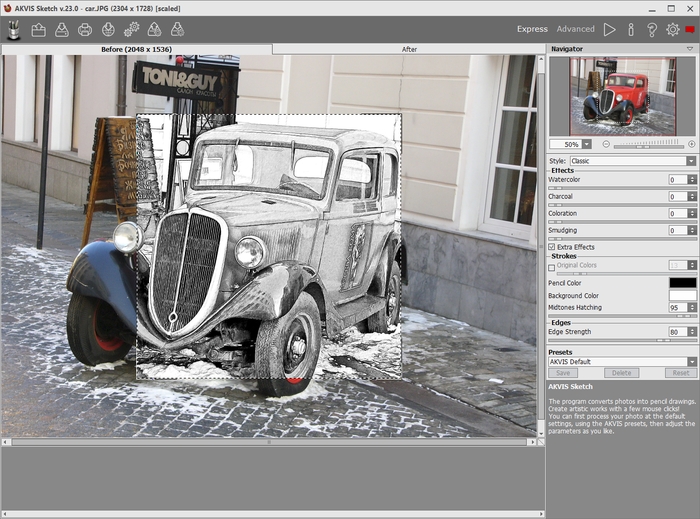Viewport: 700px width, 519px height.
Task: Click the Navigator car thumbnail
Action: click(622, 96)
